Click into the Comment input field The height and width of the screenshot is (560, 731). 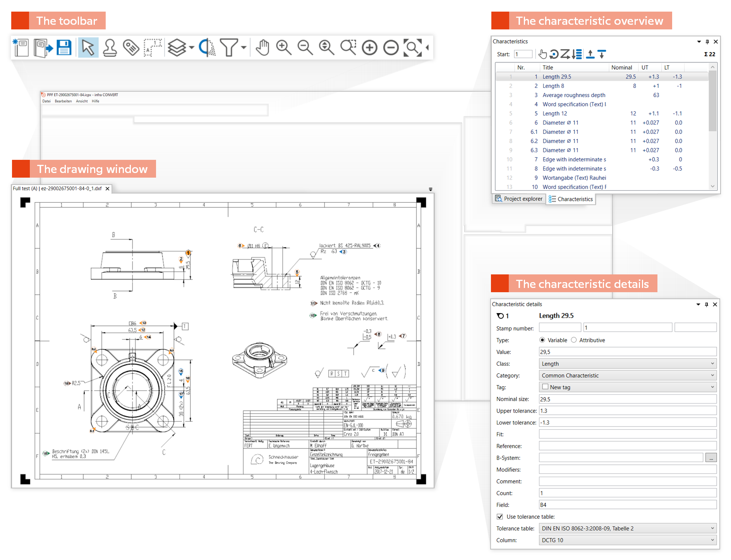click(x=627, y=481)
